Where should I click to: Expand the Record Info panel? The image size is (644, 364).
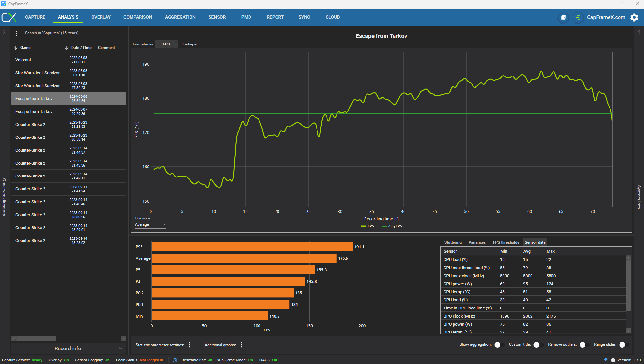point(68,349)
